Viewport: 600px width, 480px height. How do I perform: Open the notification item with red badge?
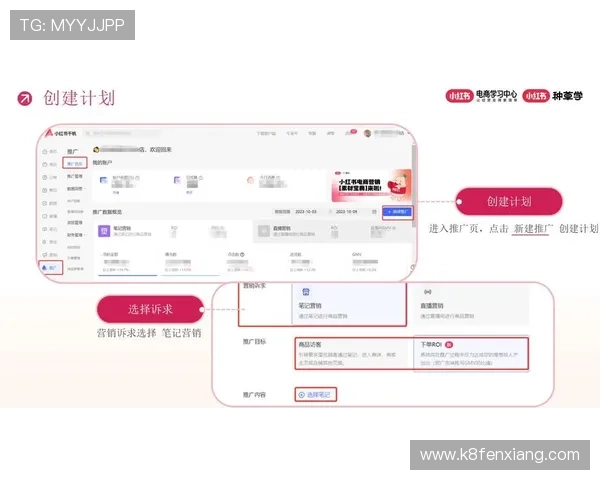tap(351, 132)
